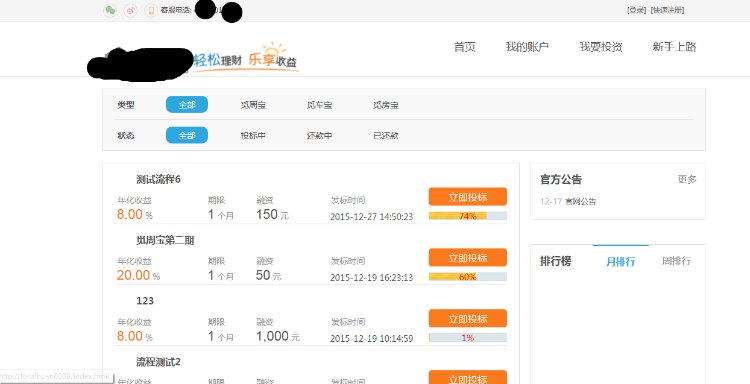Click the 官方公告 panel heading
The width and height of the screenshot is (750, 384).
pyautogui.click(x=561, y=179)
